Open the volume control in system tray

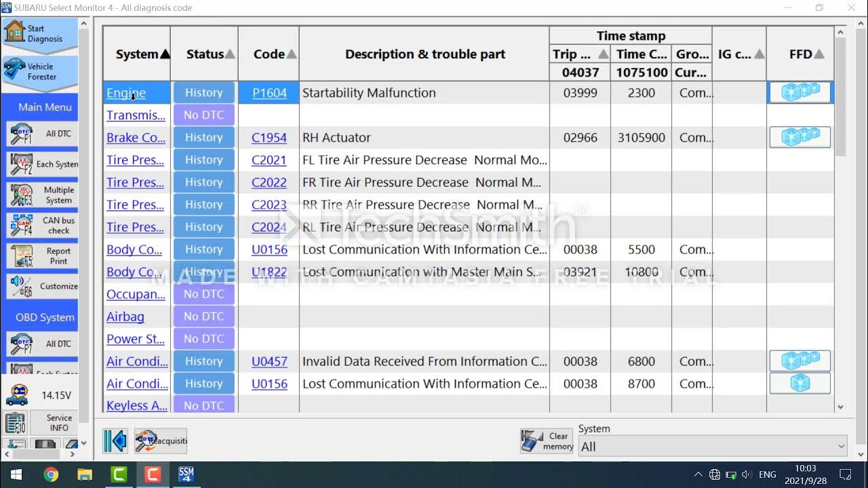coord(747,474)
